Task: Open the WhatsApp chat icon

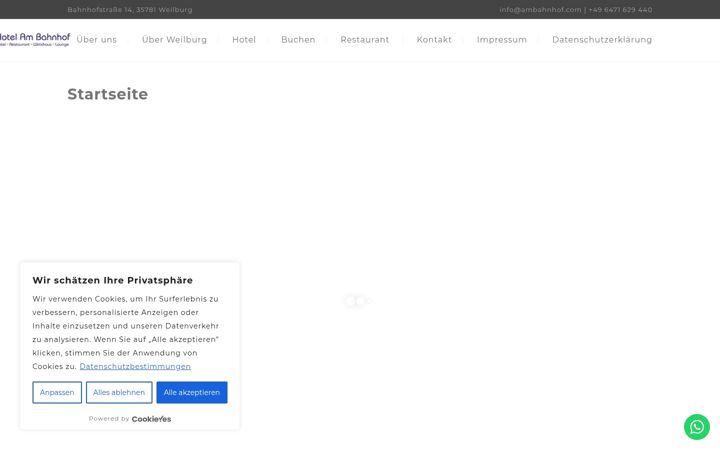Action: click(697, 427)
